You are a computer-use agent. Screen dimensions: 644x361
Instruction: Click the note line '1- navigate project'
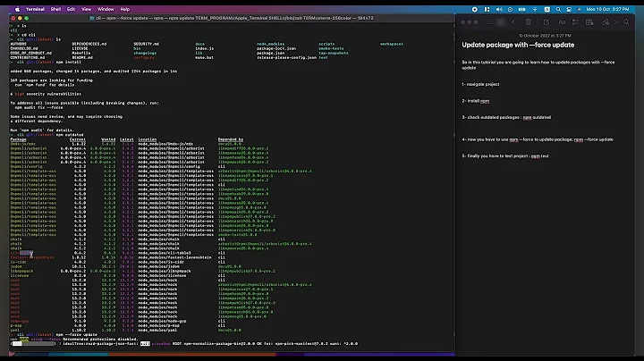pos(480,84)
